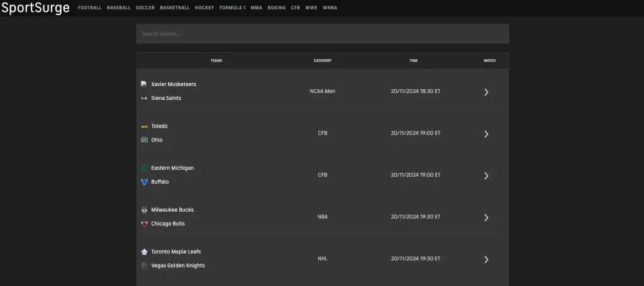Click the TIME column header

(414, 61)
